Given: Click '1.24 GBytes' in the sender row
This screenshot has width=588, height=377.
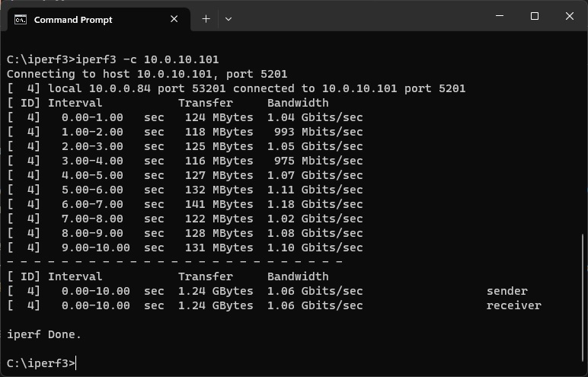Looking at the screenshot, I should pyautogui.click(x=216, y=291).
